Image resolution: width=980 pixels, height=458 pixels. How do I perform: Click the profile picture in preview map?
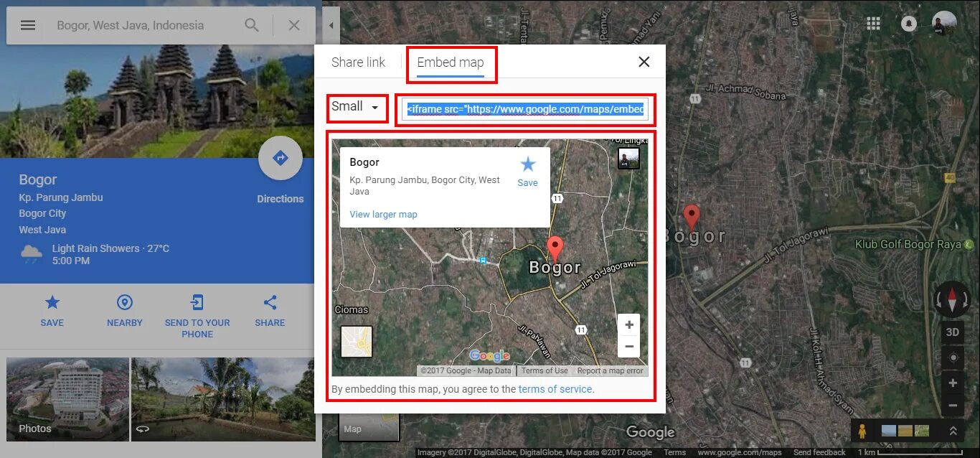[628, 159]
